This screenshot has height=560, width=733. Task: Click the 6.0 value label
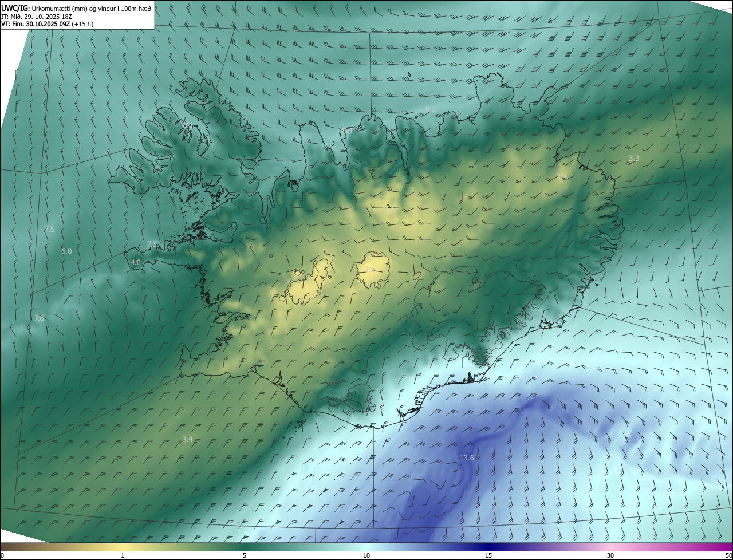pos(66,251)
